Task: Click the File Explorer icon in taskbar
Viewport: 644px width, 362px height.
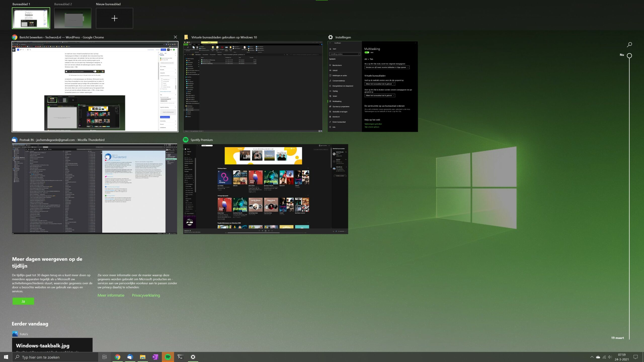Action: coord(142,357)
